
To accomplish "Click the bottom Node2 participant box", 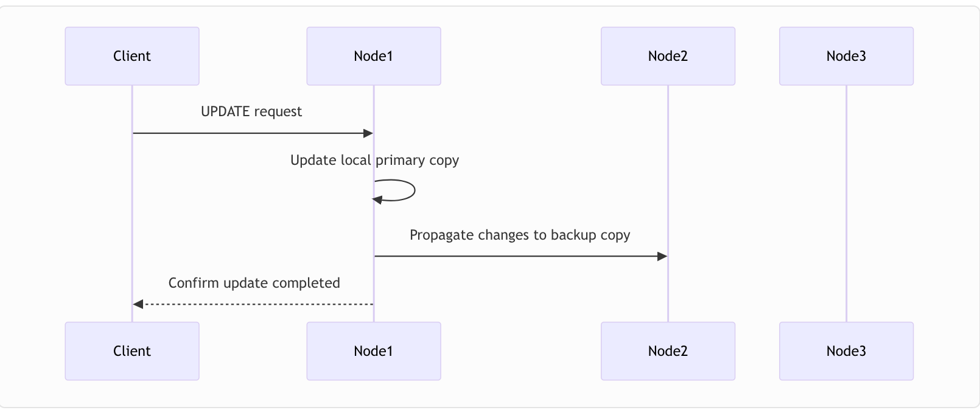I will (668, 351).
